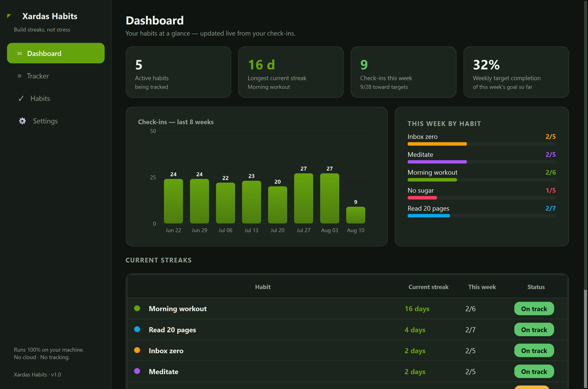This screenshot has height=389, width=588.
Task: Click the purple dot beside Meditate
Action: [x=137, y=371]
